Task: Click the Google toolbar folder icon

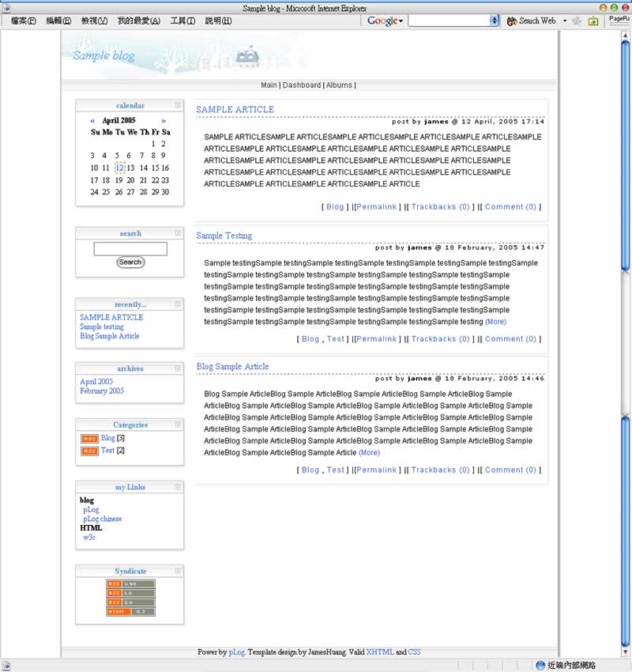Action: (x=593, y=21)
